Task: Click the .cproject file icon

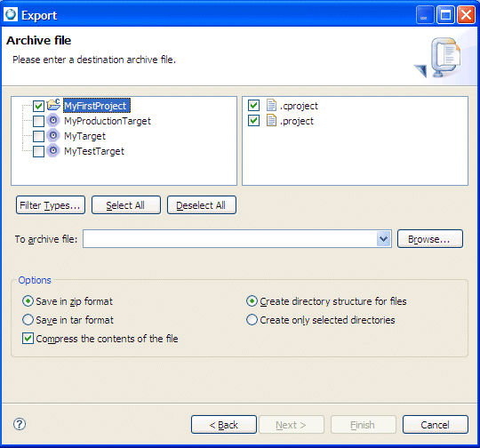Action: click(271, 105)
